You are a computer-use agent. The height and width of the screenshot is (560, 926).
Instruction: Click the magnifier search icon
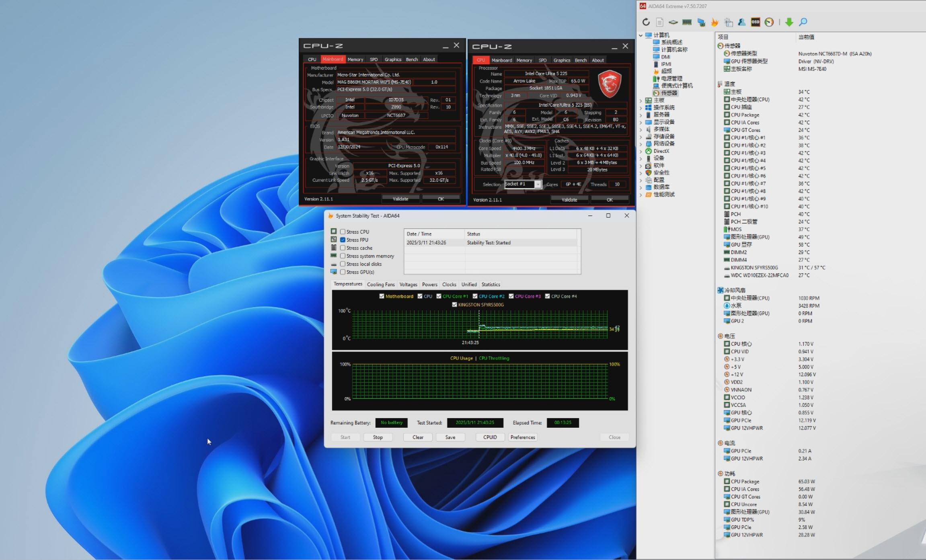point(803,22)
